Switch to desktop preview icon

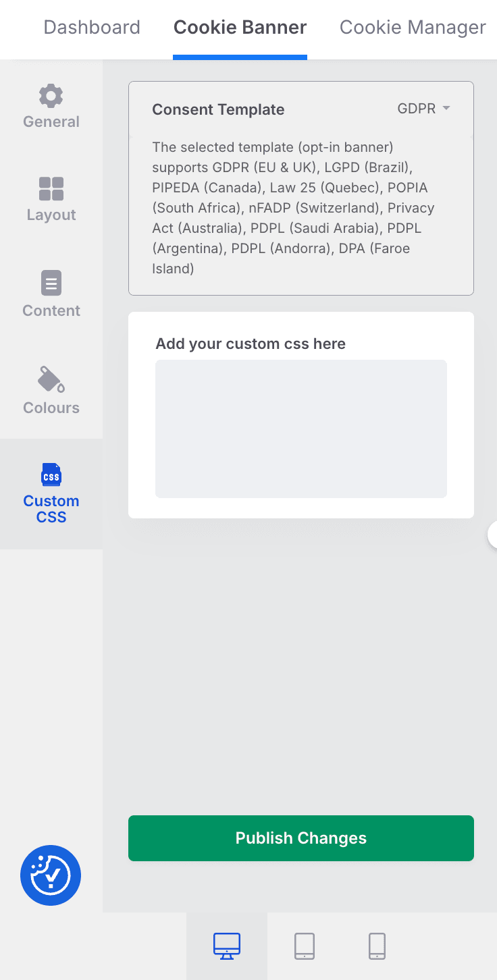227,946
